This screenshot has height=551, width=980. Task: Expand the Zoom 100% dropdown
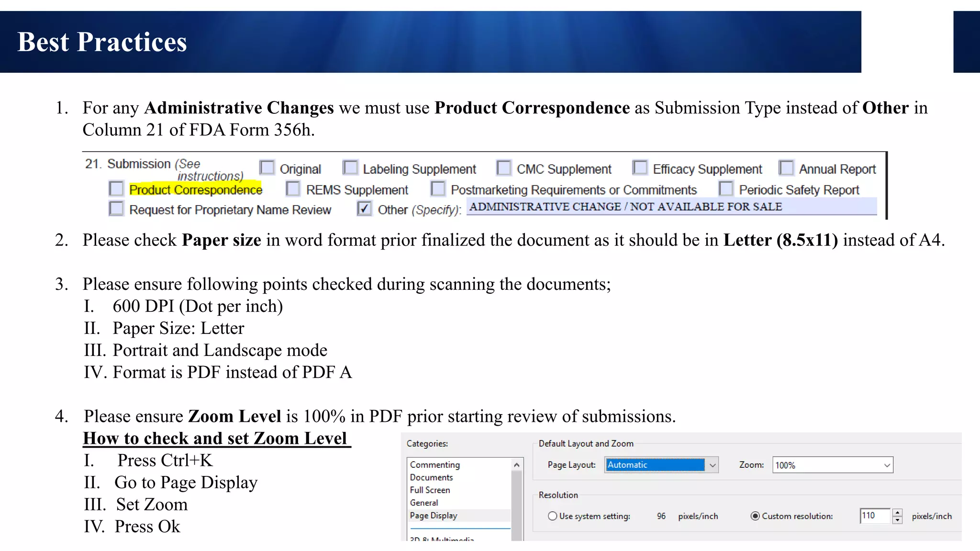click(886, 465)
